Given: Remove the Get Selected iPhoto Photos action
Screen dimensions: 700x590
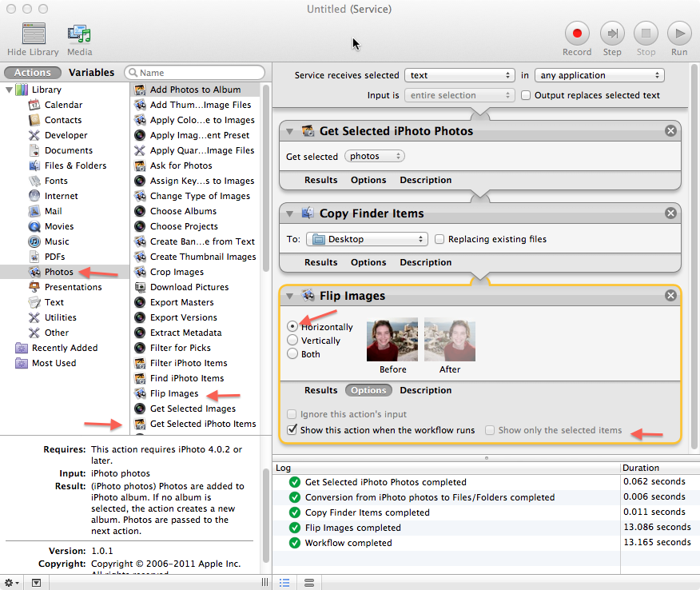Looking at the screenshot, I should pos(670,131).
